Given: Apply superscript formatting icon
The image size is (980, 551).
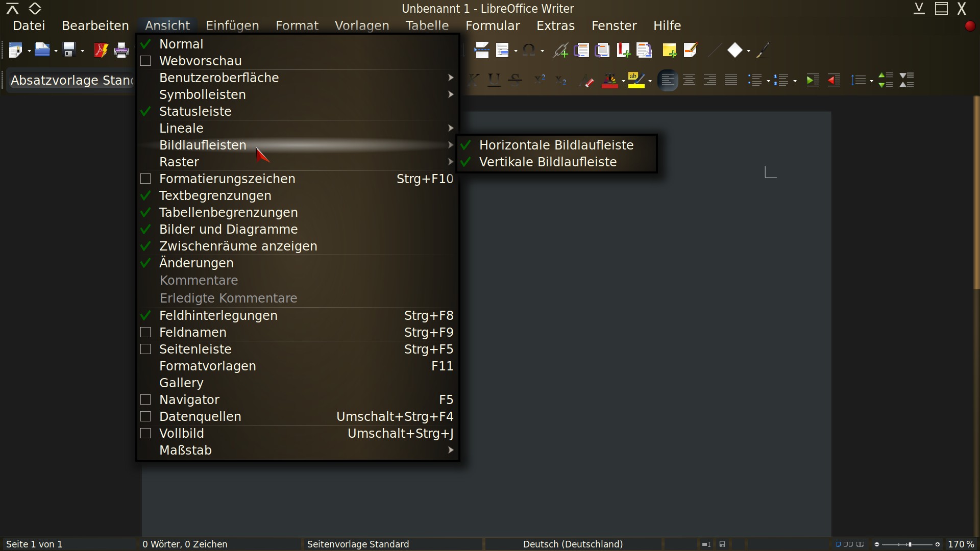Looking at the screenshot, I should click(x=540, y=80).
